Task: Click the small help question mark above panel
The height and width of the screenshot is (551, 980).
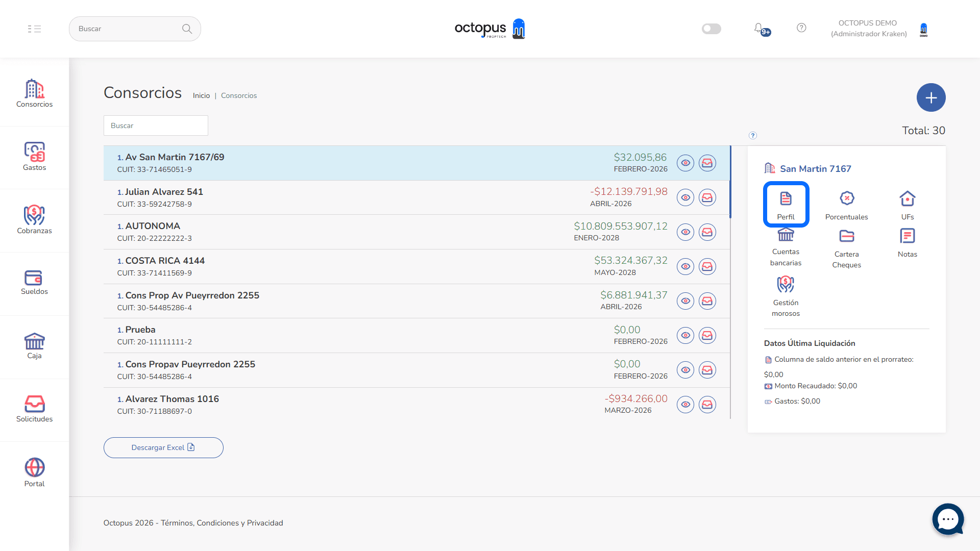Action: click(752, 136)
